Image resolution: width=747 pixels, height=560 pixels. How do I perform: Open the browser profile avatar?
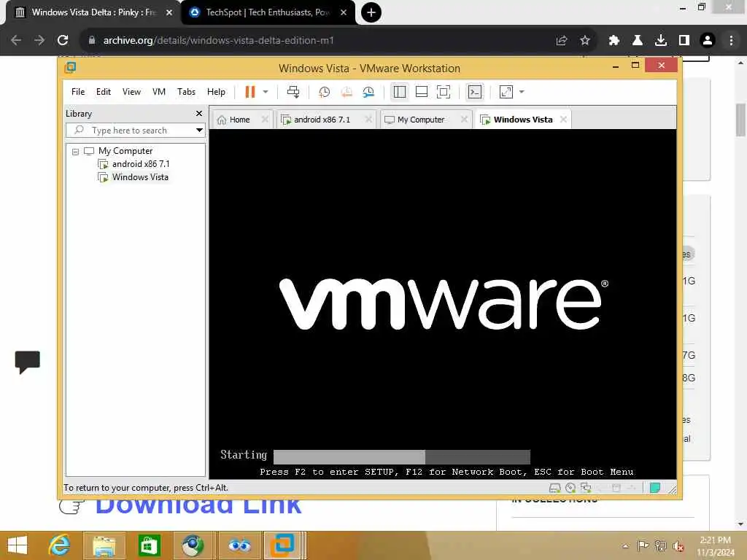(708, 41)
